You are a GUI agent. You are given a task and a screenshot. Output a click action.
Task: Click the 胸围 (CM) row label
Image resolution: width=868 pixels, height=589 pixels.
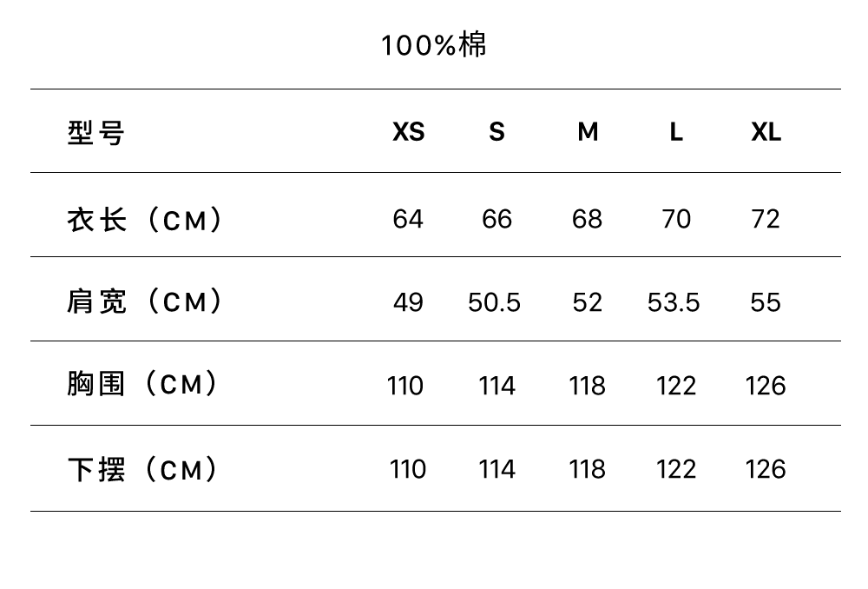point(142,385)
